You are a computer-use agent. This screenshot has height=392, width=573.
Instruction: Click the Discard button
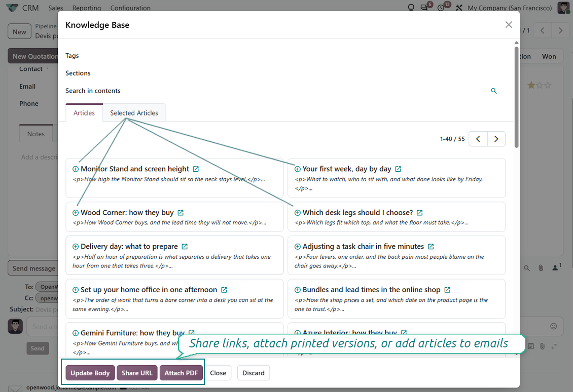tap(254, 373)
